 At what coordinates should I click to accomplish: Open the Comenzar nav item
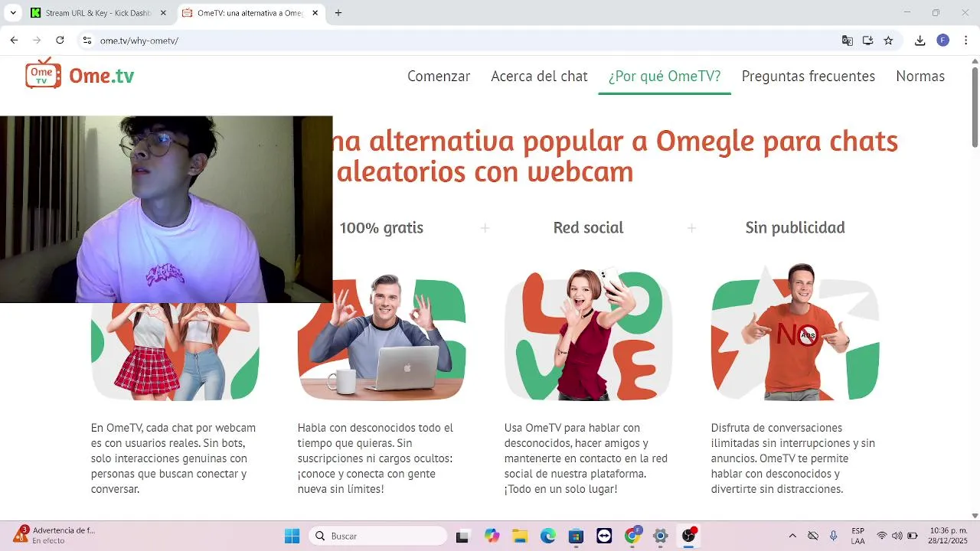click(x=439, y=77)
